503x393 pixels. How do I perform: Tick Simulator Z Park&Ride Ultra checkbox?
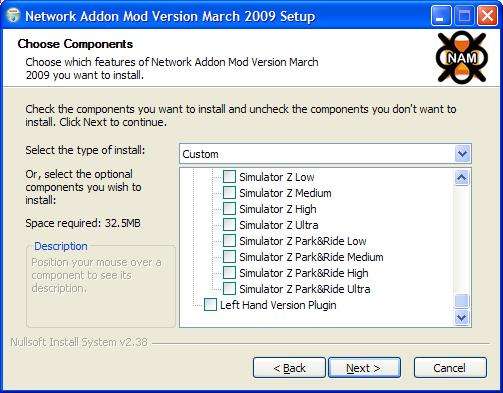(229, 289)
